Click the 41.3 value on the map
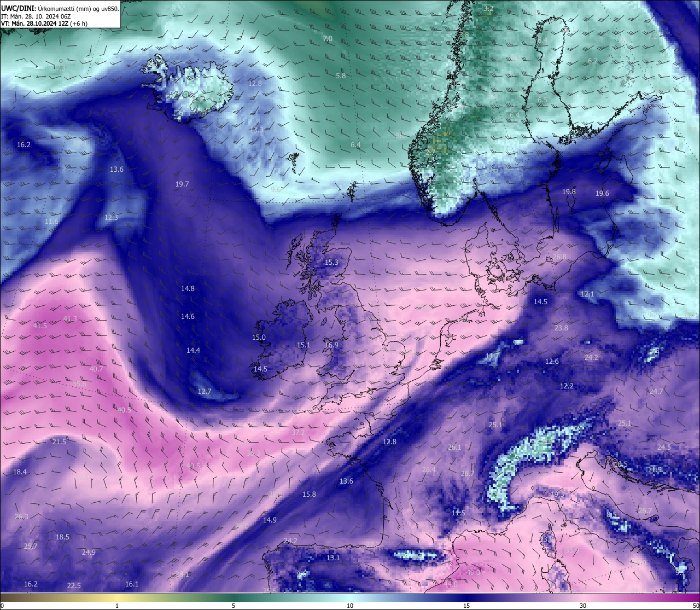 point(70,319)
